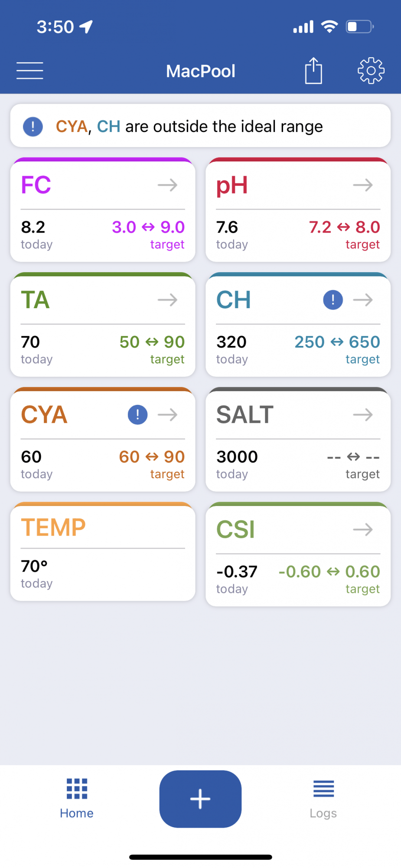Tap the TEMP card
Screen dimensions: 401x868
coord(103,552)
